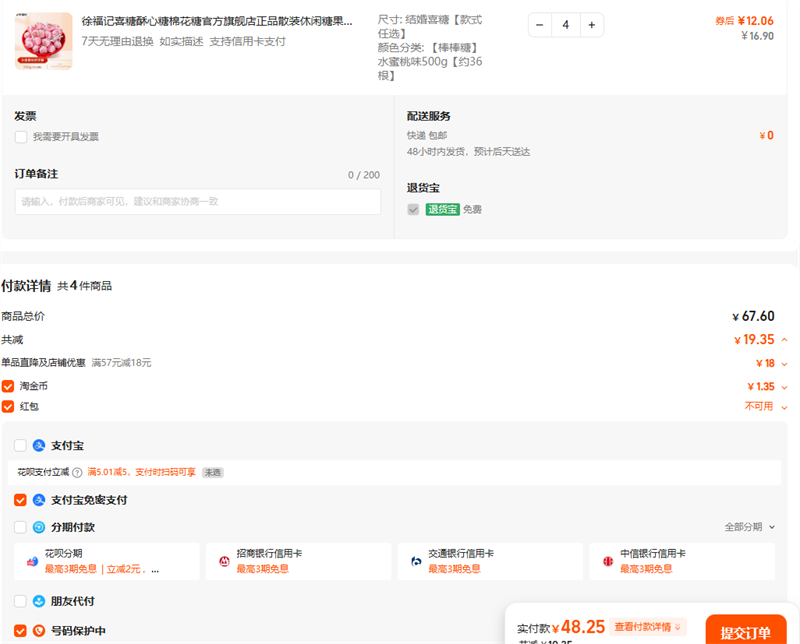Click the 朋友代付 friend-pay icon
Screen dimensions: 800x644
(39, 601)
